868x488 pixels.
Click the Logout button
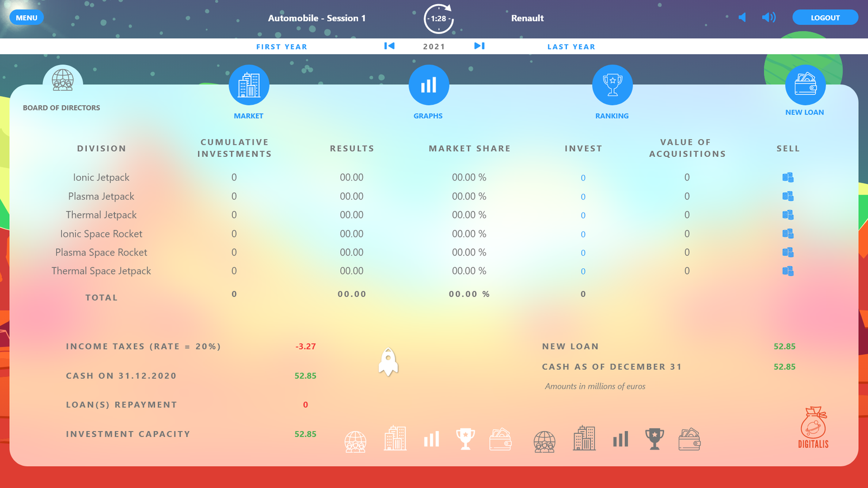click(825, 18)
